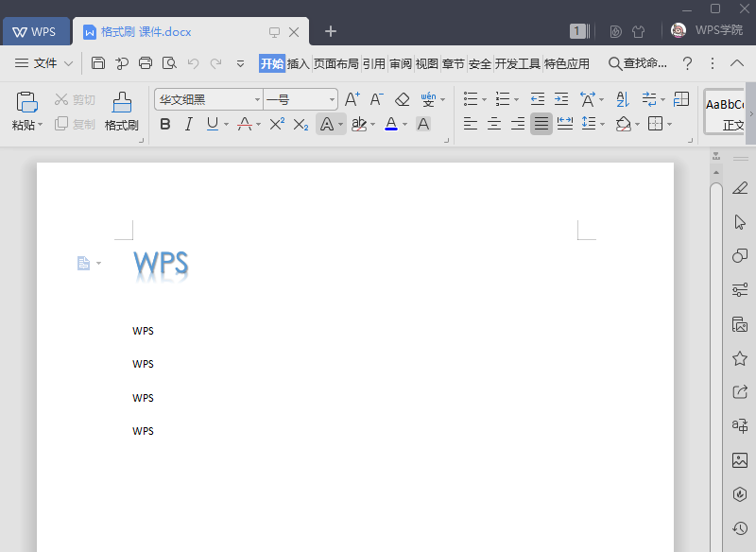756x552 pixels.
Task: Expand the font size dropdown 一号
Action: click(332, 99)
